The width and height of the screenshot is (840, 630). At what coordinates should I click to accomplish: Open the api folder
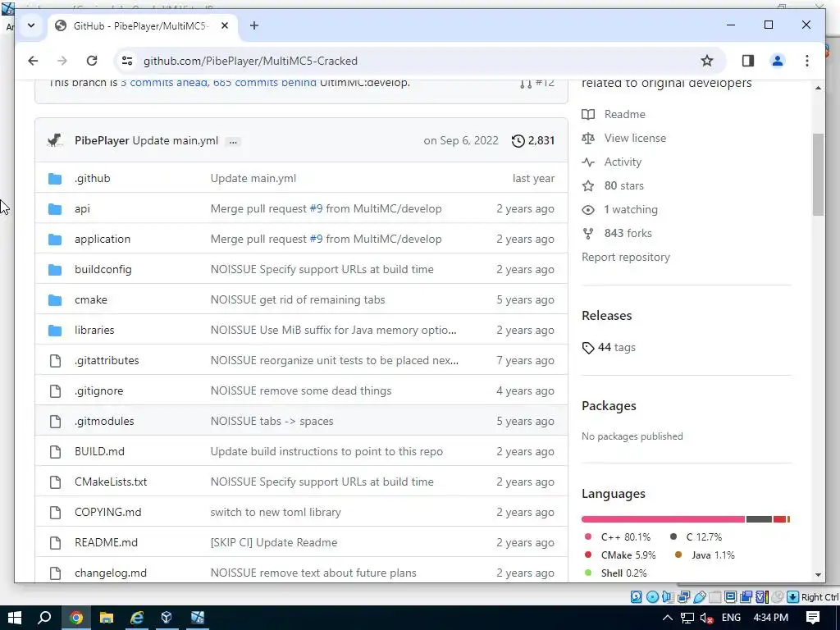(82, 209)
